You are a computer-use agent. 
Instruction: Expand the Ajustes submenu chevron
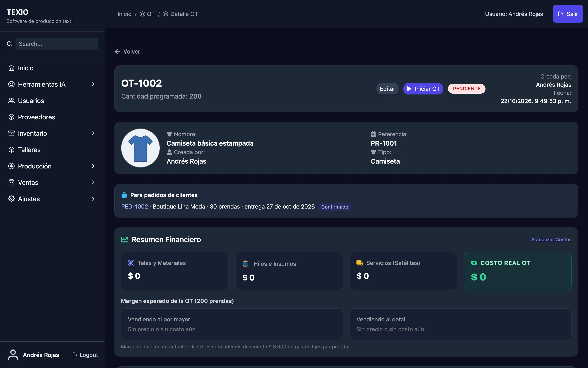point(93,199)
